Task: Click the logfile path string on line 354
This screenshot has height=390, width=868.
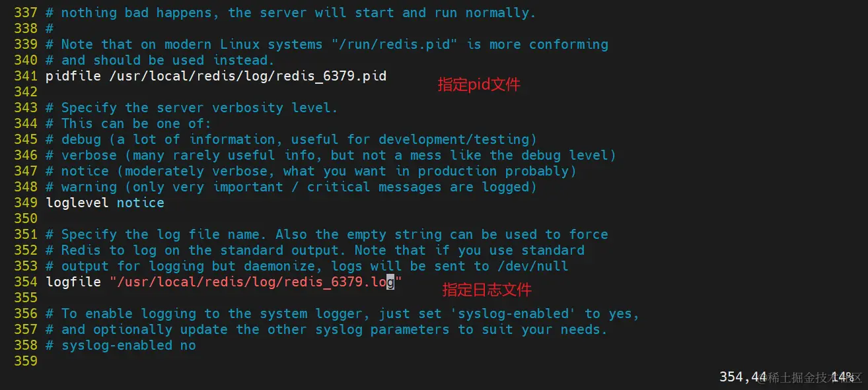Action: tap(256, 282)
